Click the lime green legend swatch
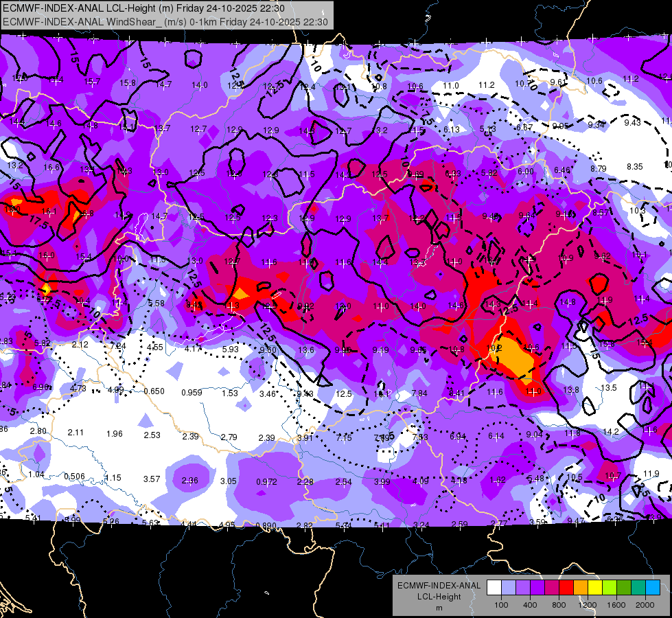 [x=610, y=588]
